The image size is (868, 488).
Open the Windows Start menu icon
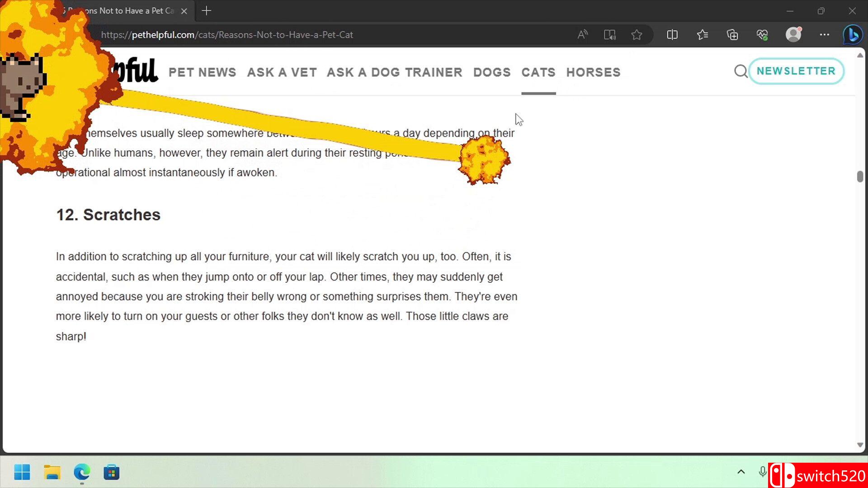(22, 473)
